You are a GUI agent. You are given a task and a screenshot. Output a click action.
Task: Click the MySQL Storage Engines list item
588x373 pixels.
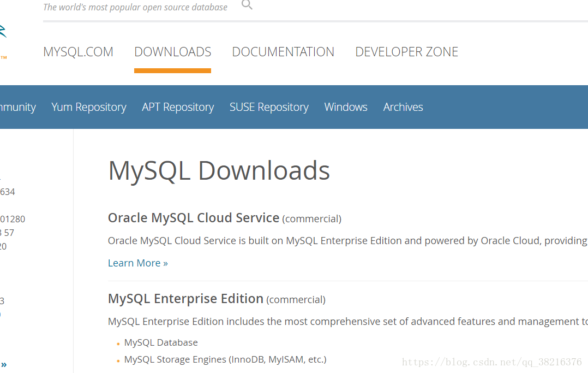(x=225, y=359)
